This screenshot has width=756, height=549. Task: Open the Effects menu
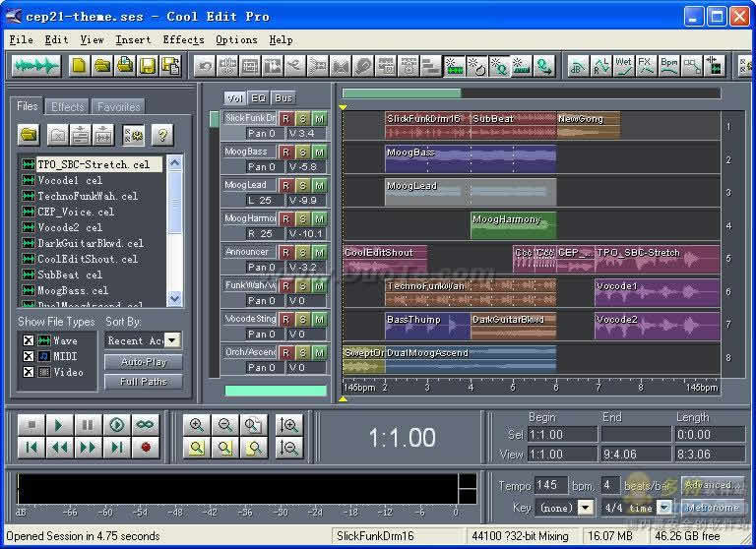(184, 40)
